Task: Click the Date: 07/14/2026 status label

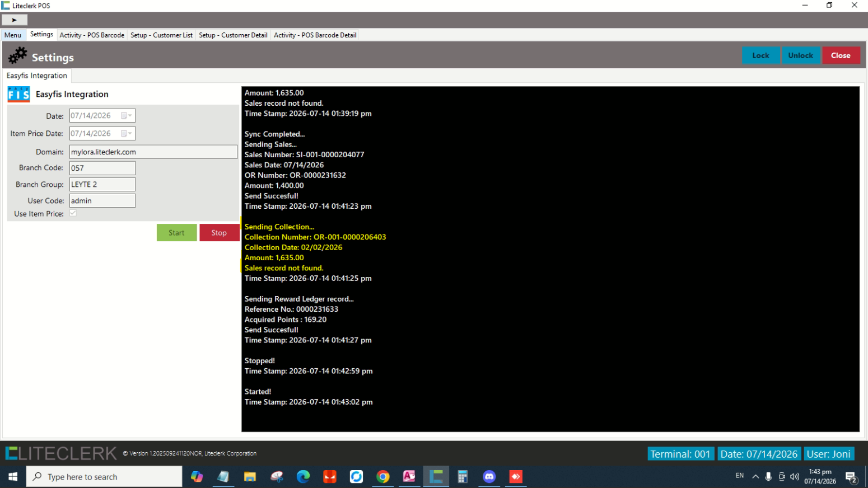Action: pos(759,454)
